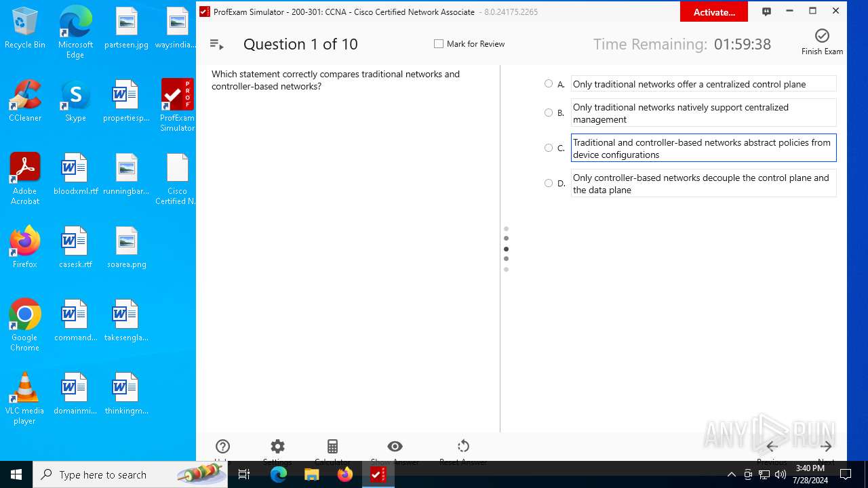Click the Reset Answer icon
Viewport: 868px width, 488px height.
point(463,446)
